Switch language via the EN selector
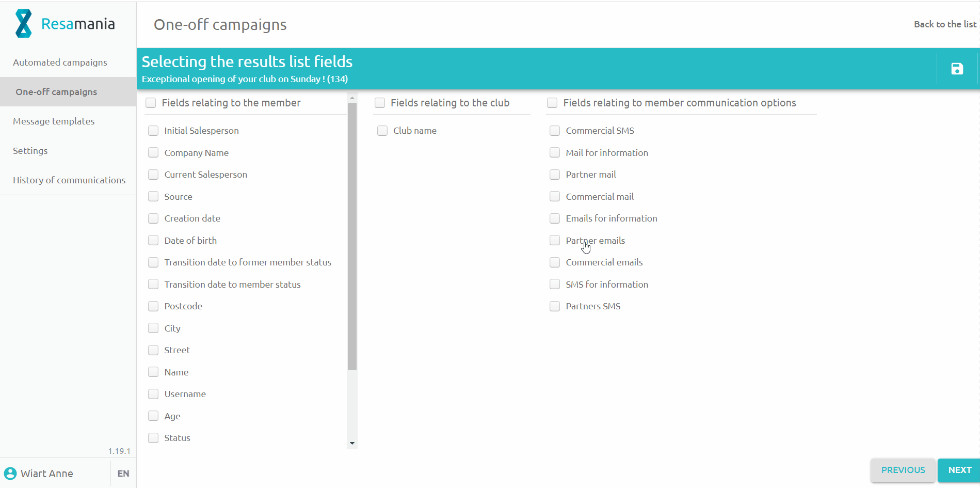The image size is (980, 488). [123, 474]
